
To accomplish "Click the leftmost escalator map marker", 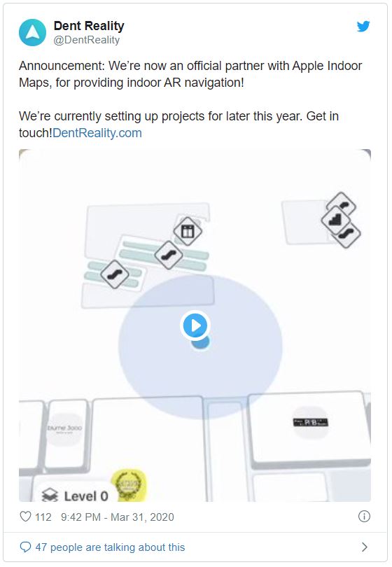I will (115, 274).
